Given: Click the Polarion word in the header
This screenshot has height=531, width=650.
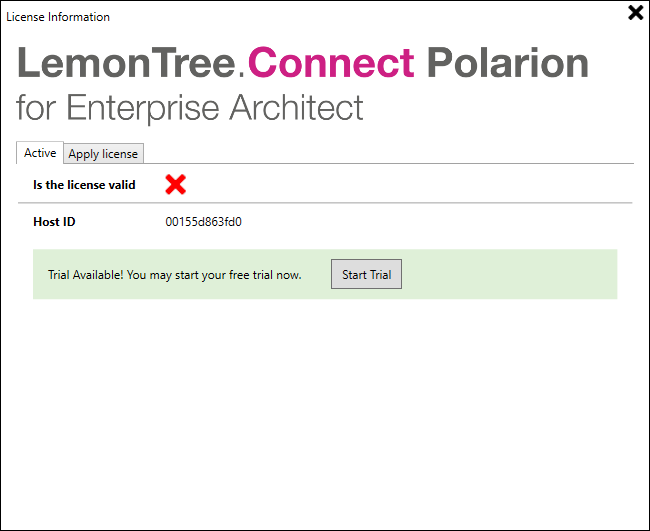Looking at the screenshot, I should [x=507, y=64].
